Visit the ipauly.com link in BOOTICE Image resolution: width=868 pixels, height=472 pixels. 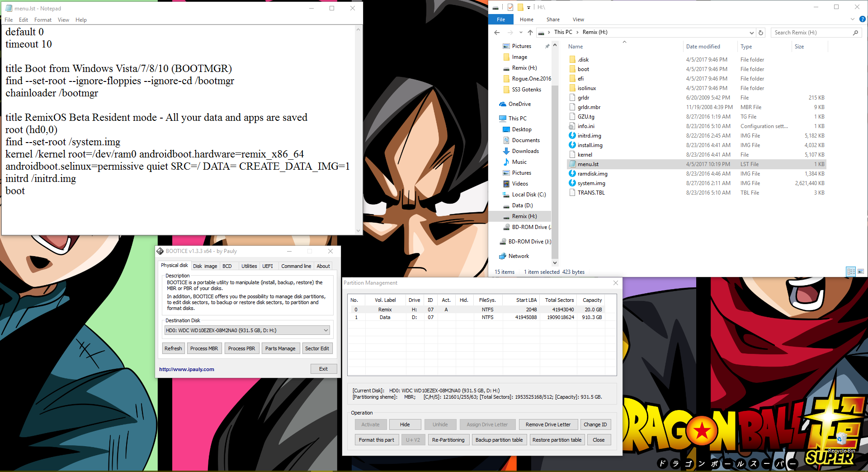click(186, 369)
